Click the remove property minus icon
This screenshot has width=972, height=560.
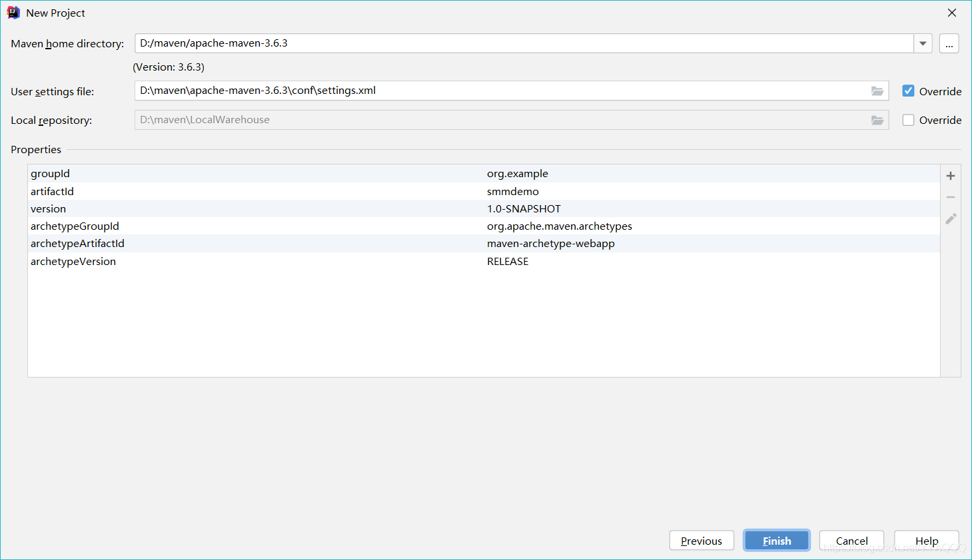[x=951, y=197]
